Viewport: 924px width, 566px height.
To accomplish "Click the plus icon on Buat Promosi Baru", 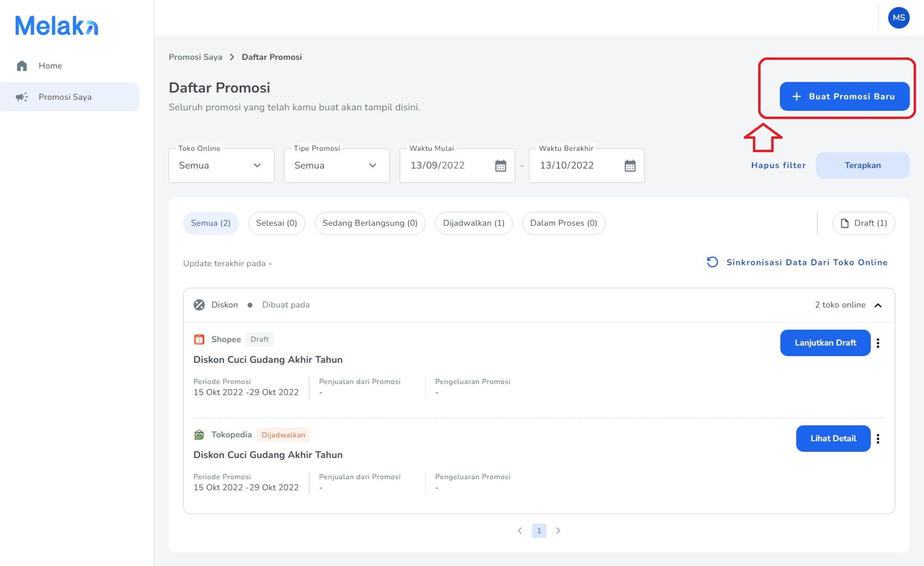I will [x=796, y=96].
